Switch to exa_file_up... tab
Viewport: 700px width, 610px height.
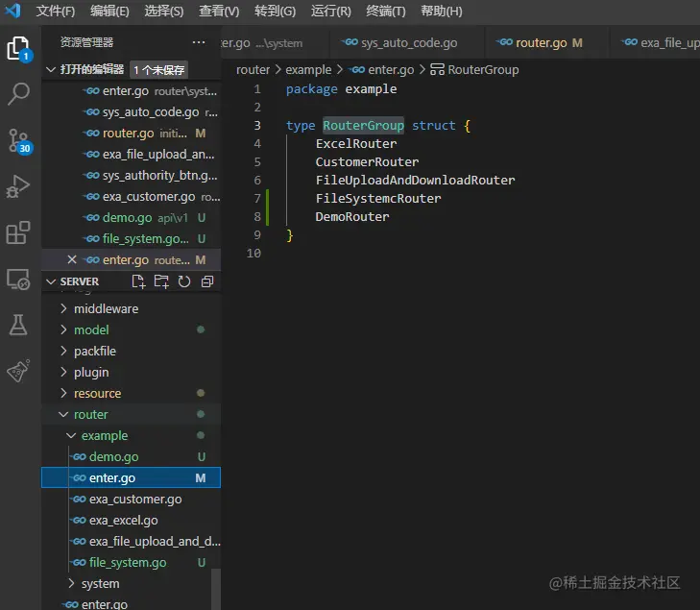click(655, 43)
